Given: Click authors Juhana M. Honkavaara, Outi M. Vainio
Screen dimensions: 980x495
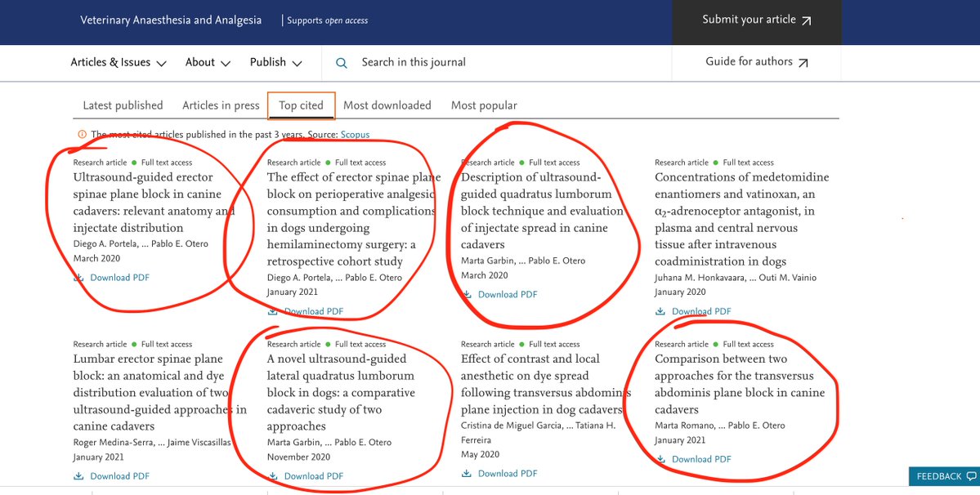Looking at the screenshot, I should pos(736,277).
